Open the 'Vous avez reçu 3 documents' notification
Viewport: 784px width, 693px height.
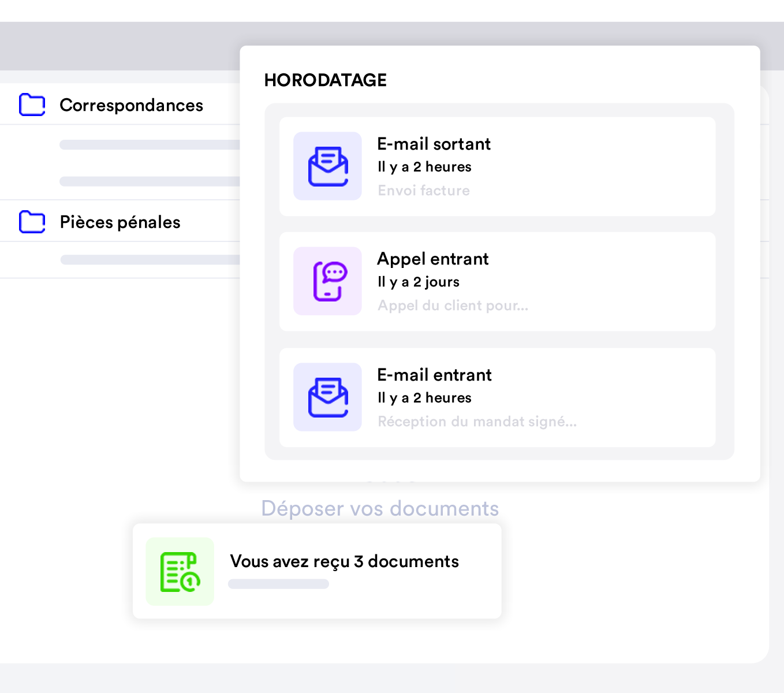click(x=344, y=561)
